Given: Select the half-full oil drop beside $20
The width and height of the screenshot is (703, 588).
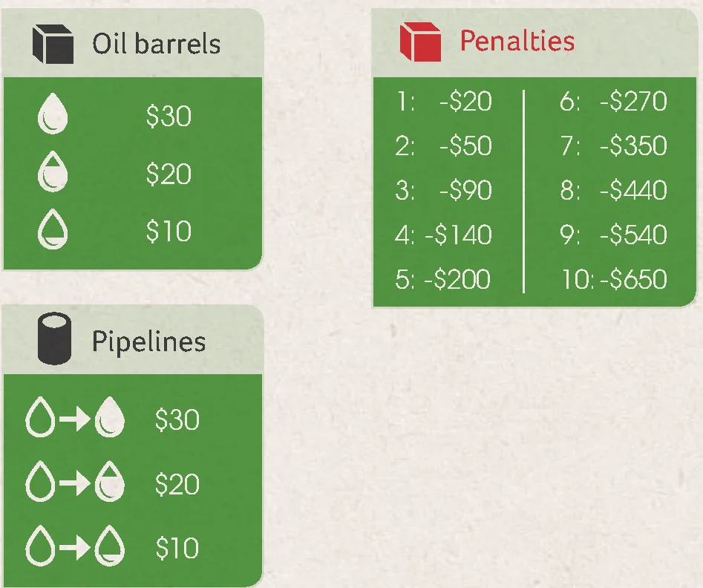Looking at the screenshot, I should pos(53,171).
